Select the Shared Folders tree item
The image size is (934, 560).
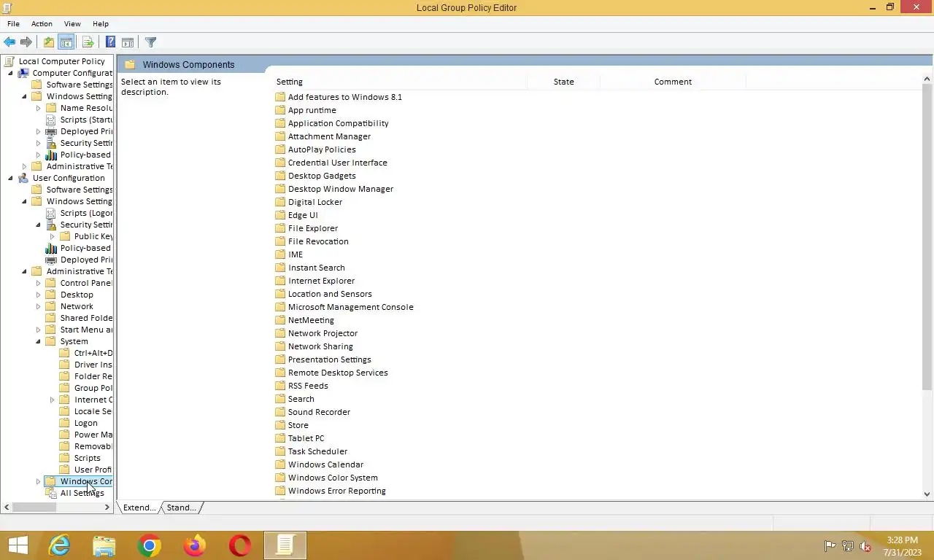(86, 318)
